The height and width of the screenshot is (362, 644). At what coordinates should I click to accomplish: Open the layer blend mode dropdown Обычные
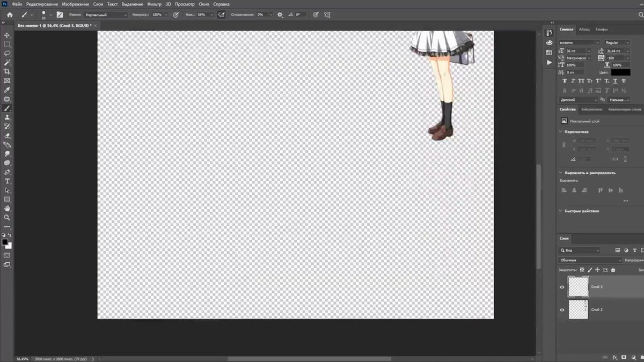(590, 260)
